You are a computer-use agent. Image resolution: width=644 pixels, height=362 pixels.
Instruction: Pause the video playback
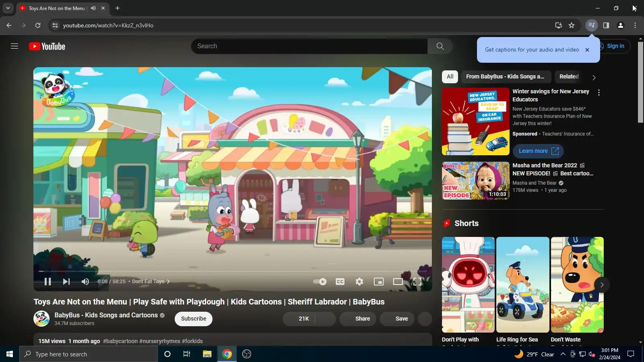tap(47, 282)
